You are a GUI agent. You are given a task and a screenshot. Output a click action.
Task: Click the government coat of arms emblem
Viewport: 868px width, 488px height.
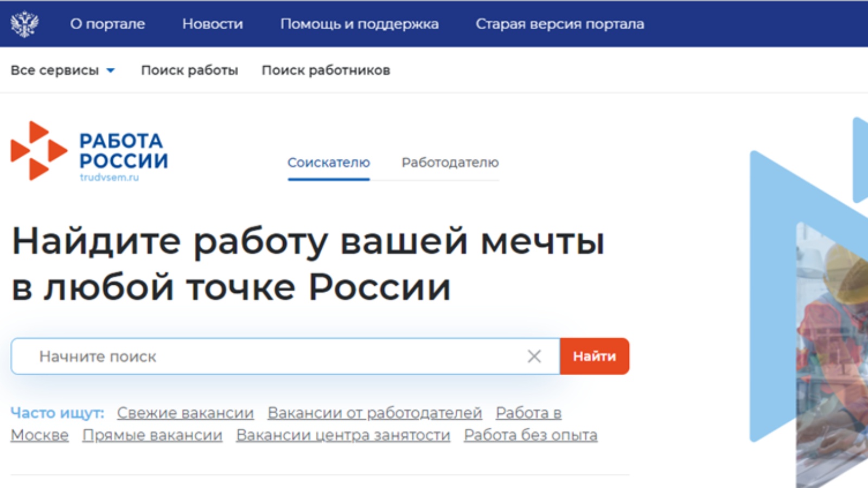pos(24,24)
